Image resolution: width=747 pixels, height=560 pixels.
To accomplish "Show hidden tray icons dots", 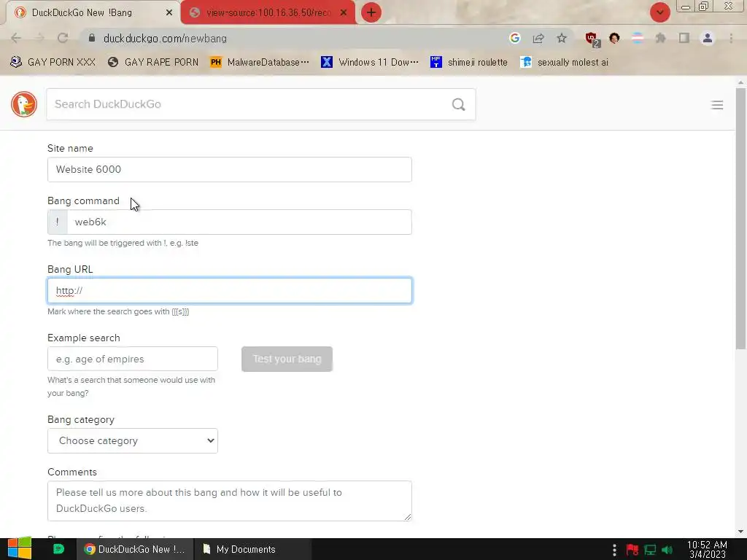I will pyautogui.click(x=614, y=550).
